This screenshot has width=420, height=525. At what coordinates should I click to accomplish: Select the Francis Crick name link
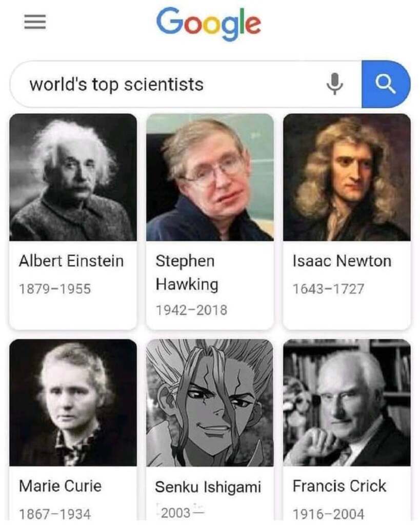[x=339, y=486]
